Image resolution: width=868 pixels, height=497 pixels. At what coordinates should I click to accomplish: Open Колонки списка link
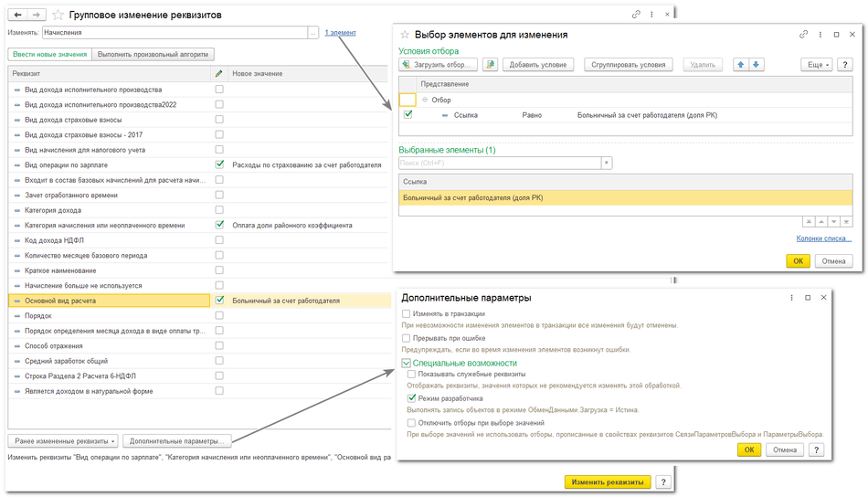point(823,238)
